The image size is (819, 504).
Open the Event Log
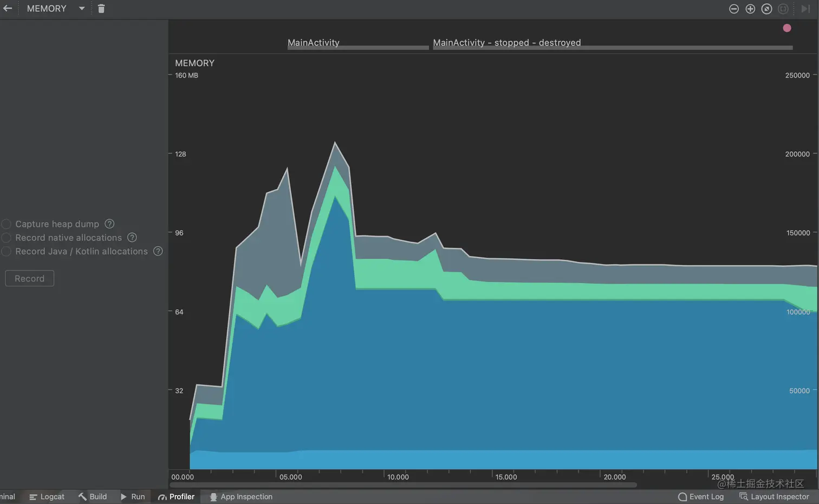(x=701, y=497)
